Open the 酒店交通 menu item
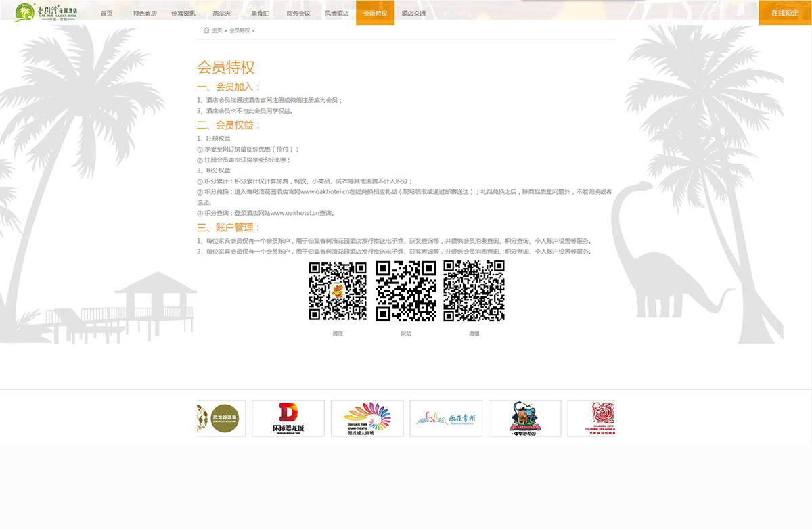Viewport: 812px width, 529px height. 413,13
